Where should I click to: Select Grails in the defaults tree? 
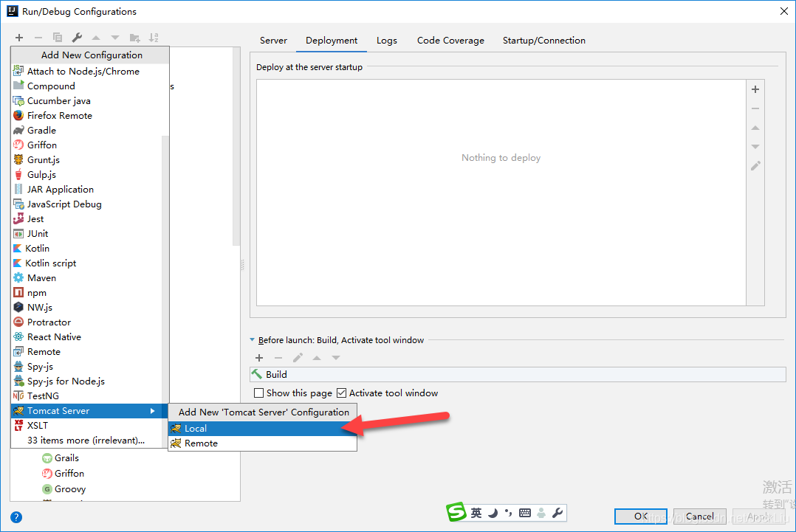pos(66,458)
